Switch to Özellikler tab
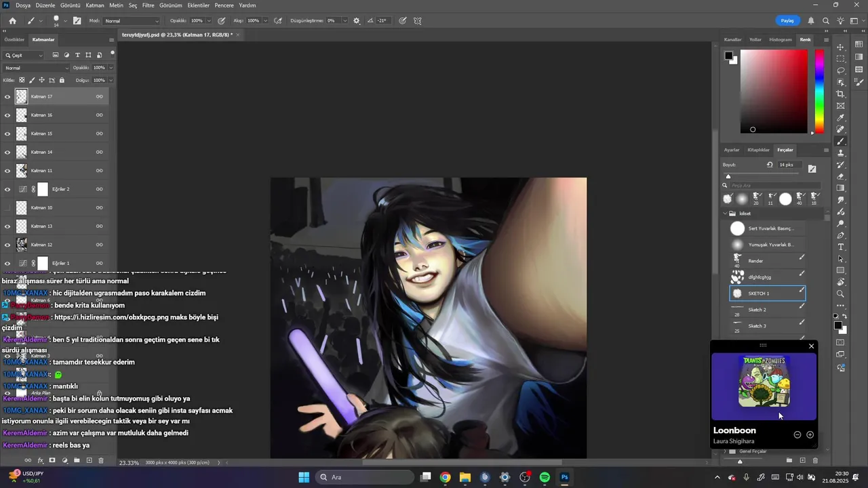Image resolution: width=868 pixels, height=488 pixels. tap(14, 39)
